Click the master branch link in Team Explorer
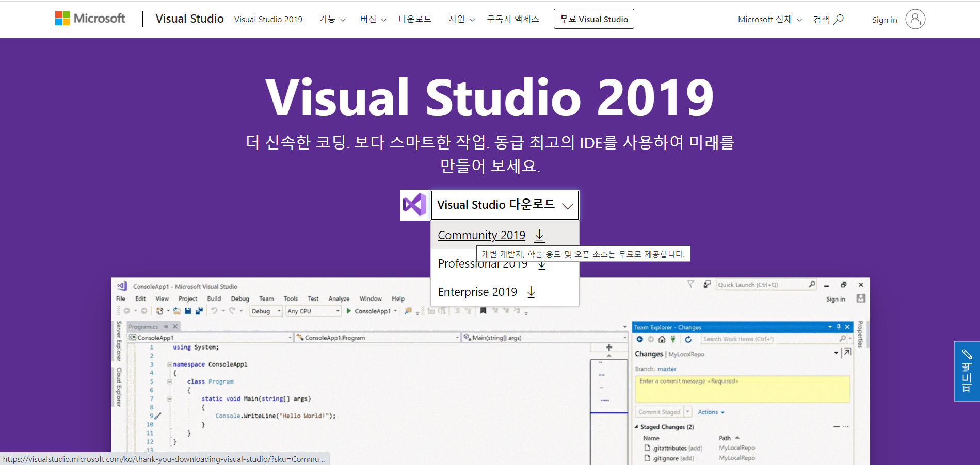This screenshot has height=465, width=980. coord(667,369)
